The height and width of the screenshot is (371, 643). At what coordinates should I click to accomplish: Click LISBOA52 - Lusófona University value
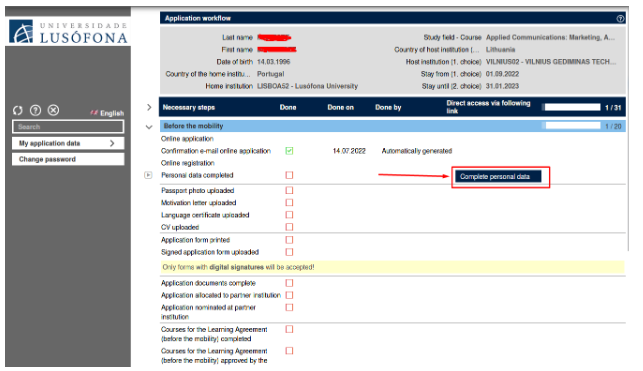coord(307,86)
